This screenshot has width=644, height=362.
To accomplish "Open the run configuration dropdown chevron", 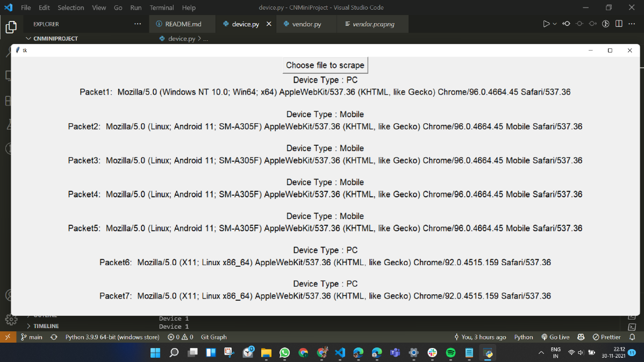I will 554,23.
